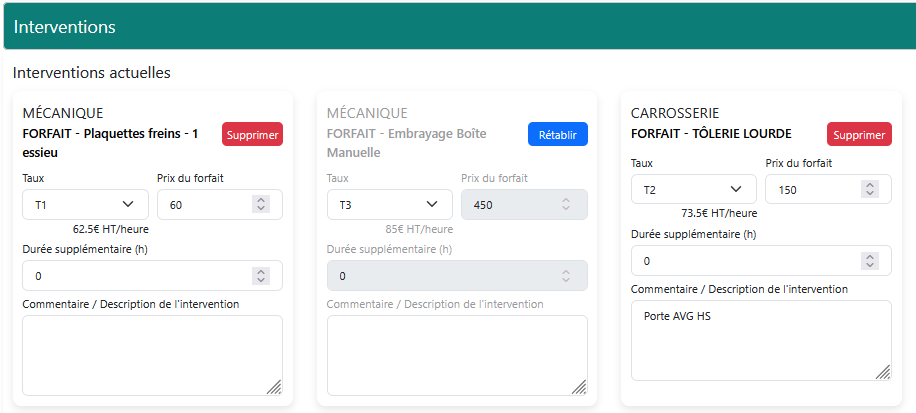Adjust extra duration stepper in Plaquettes freins card
This screenshot has width=916, height=413.
click(262, 276)
